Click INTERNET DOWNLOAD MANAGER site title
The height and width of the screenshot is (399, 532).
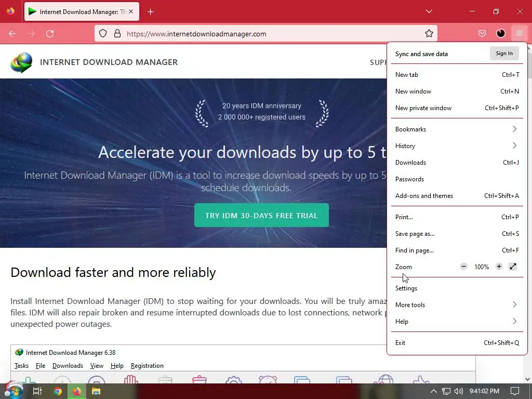click(109, 62)
